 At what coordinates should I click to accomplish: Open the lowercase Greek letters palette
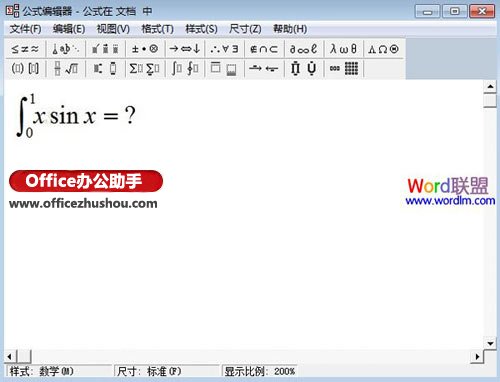click(x=344, y=49)
